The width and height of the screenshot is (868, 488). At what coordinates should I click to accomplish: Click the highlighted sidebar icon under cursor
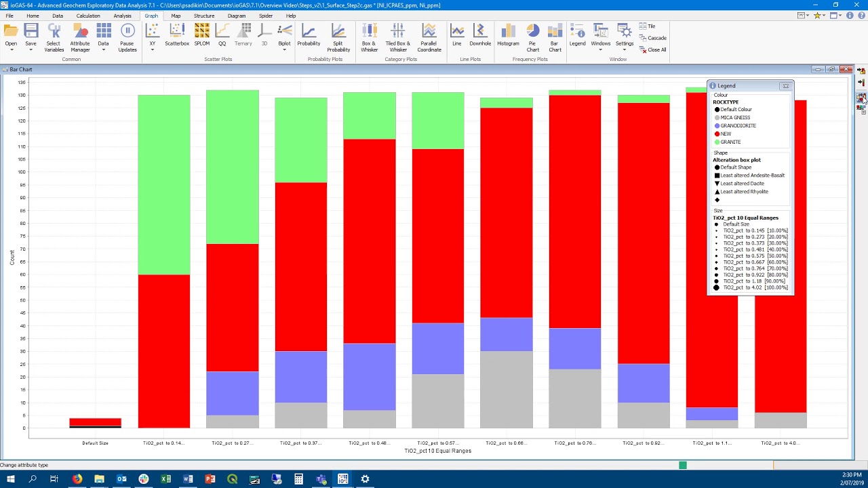[x=861, y=98]
